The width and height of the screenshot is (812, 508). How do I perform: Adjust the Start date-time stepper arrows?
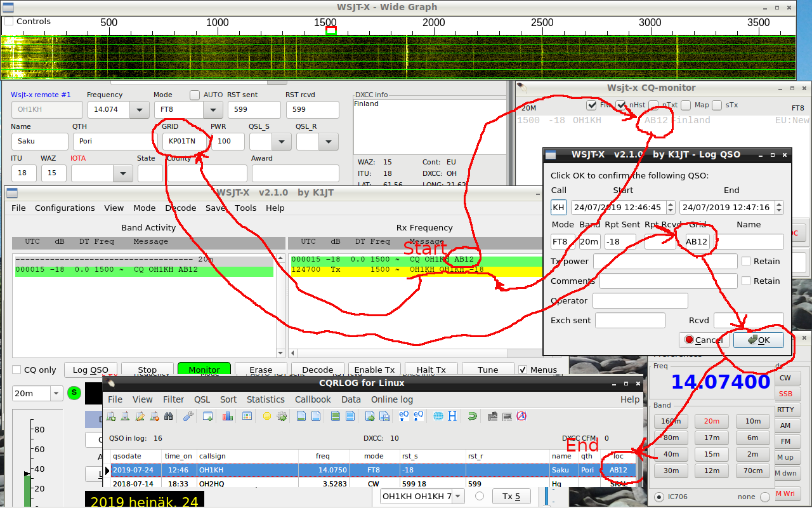(x=669, y=208)
